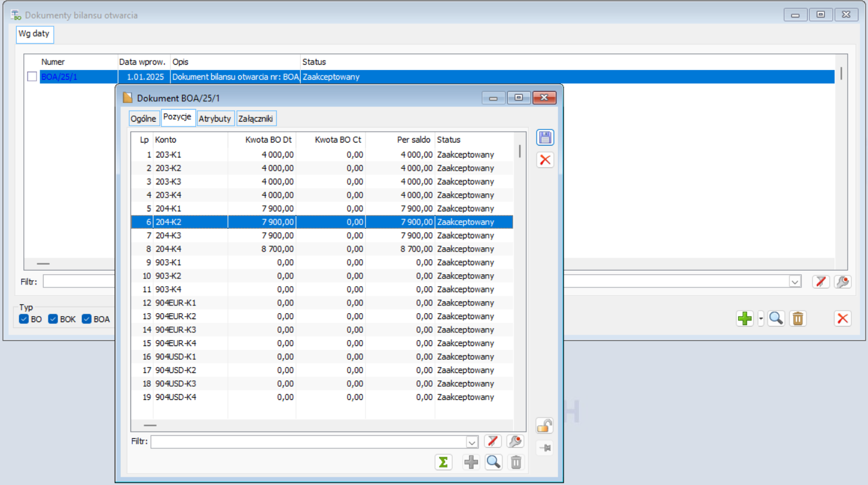This screenshot has width=868, height=485.
Task: Select the 204-K4 row with 8 700,00
Action: pos(322,249)
